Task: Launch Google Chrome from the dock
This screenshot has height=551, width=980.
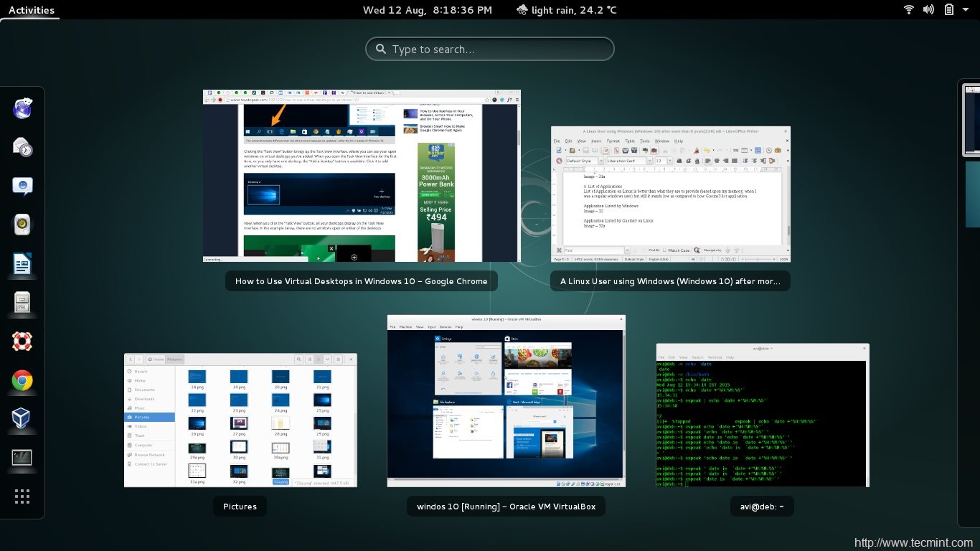Action: click(x=22, y=380)
